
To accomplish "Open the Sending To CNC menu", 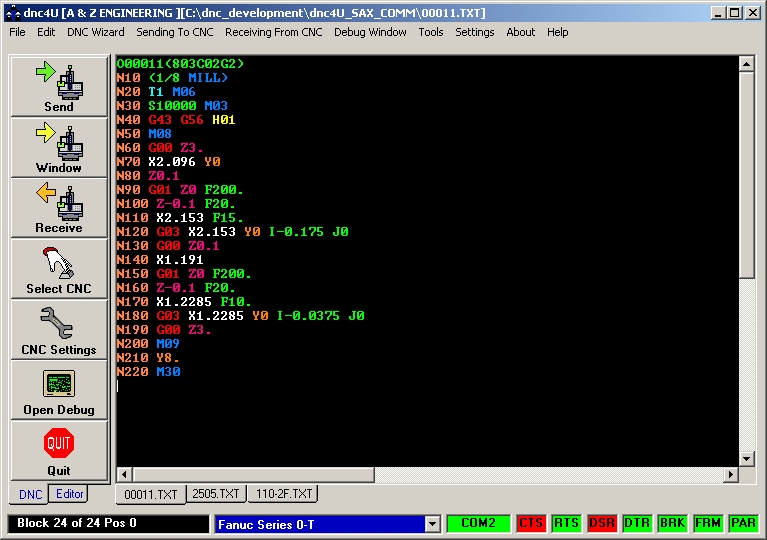I will tap(176, 32).
